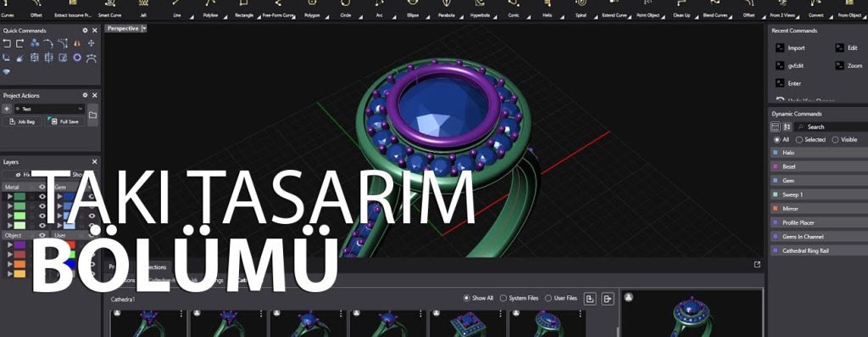Viewport: 868px width, 337px height.
Task: Click the blue diamond gem icon in Quick Commands
Action: click(x=7, y=71)
